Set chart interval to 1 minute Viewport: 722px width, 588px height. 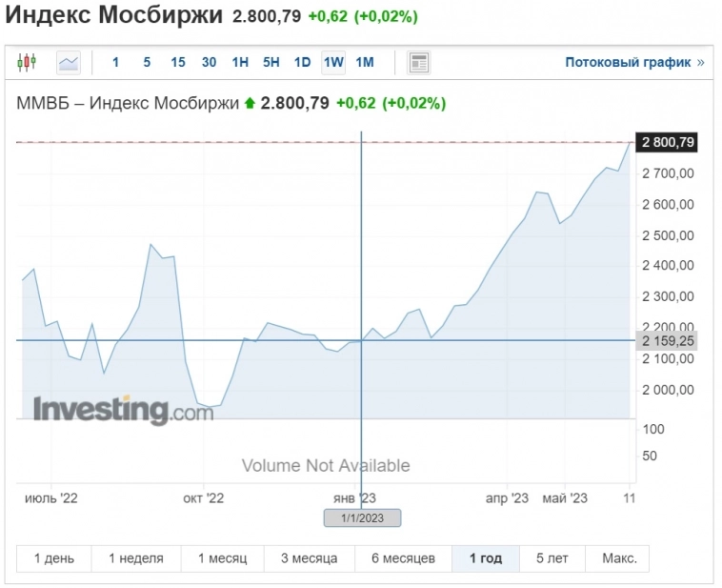(x=116, y=63)
